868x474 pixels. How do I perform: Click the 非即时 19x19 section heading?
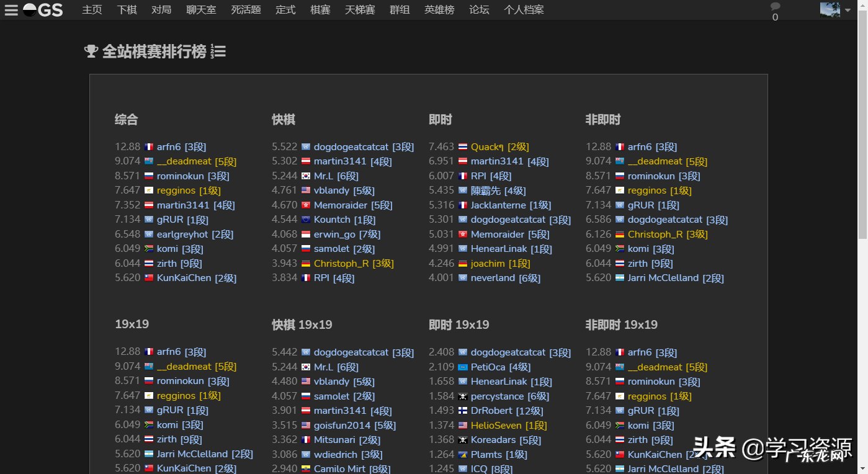622,324
